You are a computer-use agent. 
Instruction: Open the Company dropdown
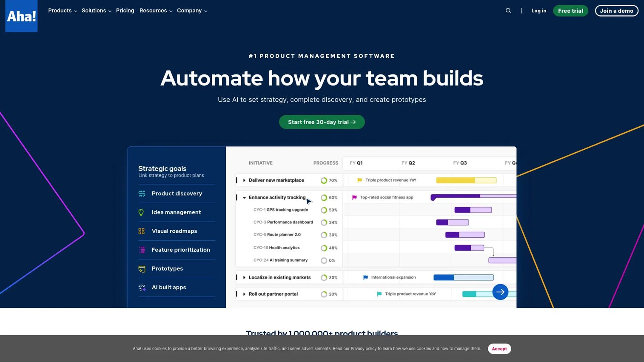tap(192, 11)
